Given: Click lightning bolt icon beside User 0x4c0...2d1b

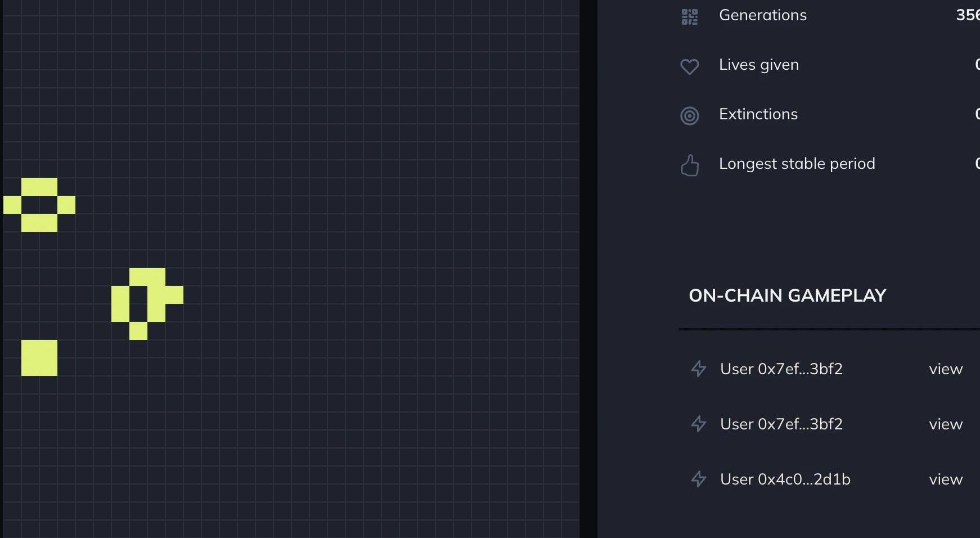Looking at the screenshot, I should tap(698, 479).
